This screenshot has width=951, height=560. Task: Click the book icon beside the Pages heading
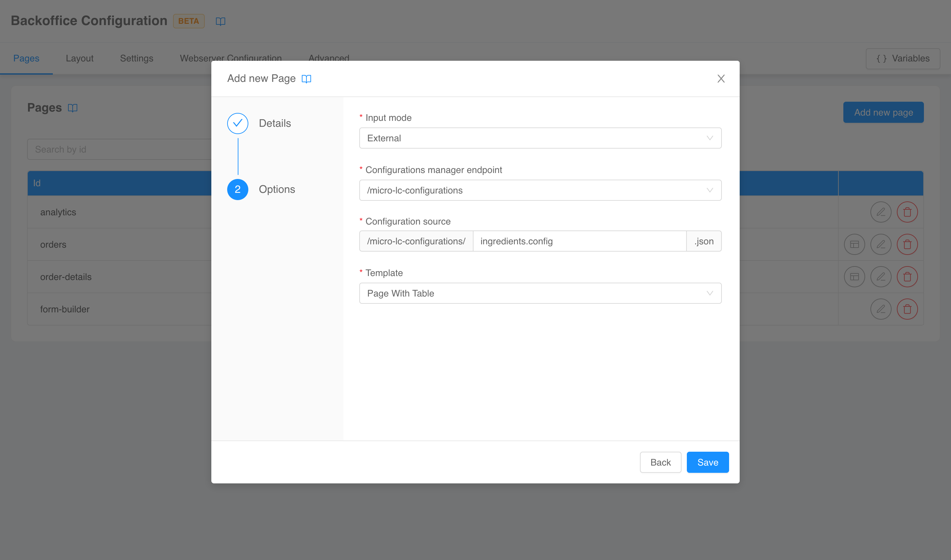72,108
